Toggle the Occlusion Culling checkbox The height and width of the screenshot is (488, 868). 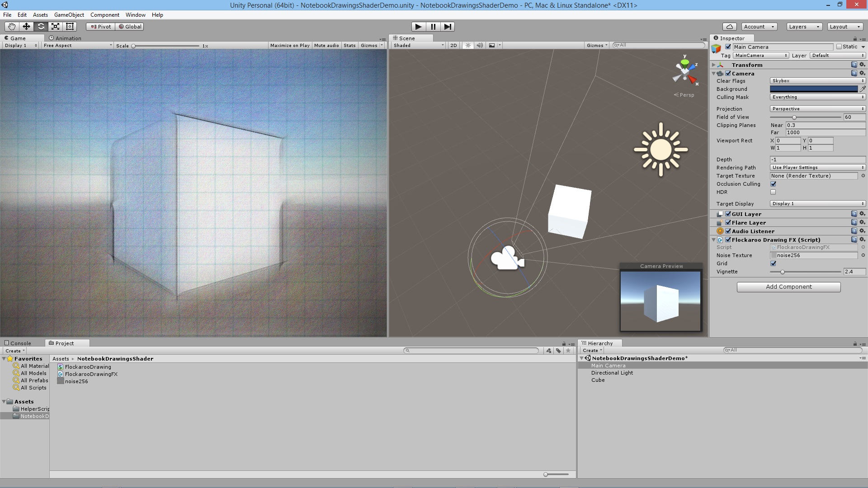click(773, 184)
